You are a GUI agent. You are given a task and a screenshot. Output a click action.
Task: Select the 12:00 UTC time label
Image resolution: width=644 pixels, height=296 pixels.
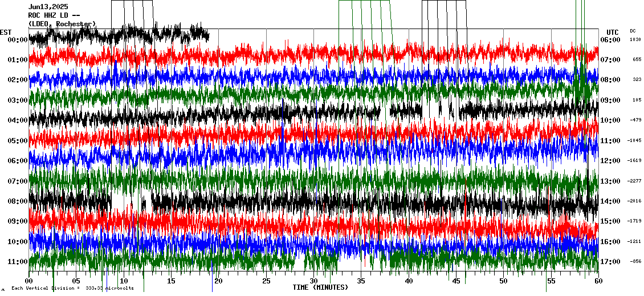[x=613, y=161]
